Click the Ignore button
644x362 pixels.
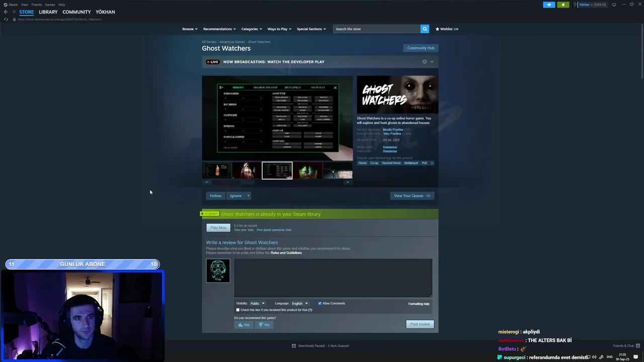[x=235, y=196]
